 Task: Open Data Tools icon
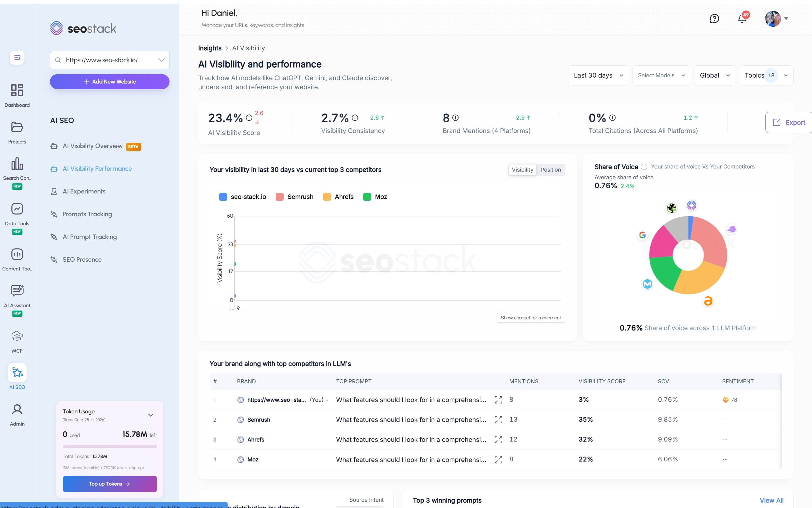(17, 209)
